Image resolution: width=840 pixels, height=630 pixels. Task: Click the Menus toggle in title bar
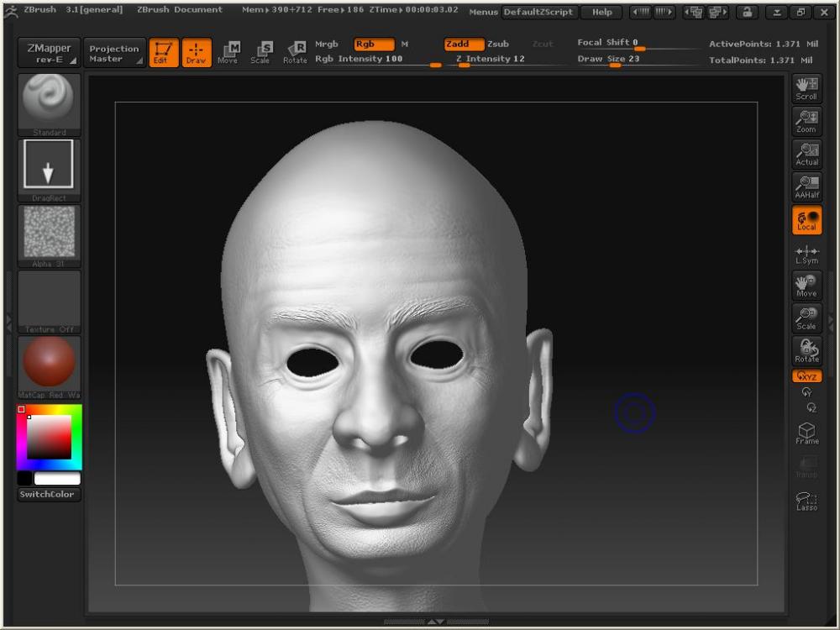click(483, 12)
